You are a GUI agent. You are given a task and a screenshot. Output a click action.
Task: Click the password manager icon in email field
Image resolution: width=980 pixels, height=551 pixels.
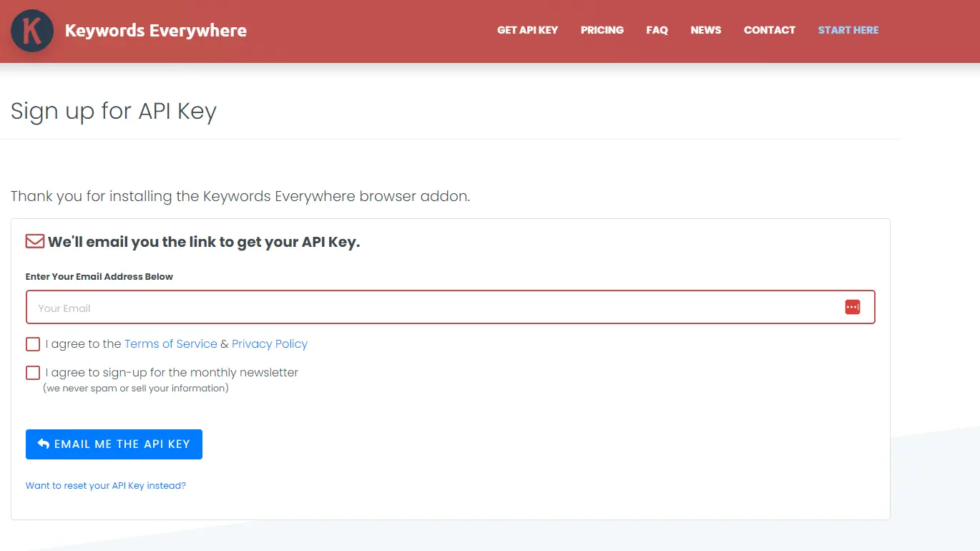[x=852, y=307]
